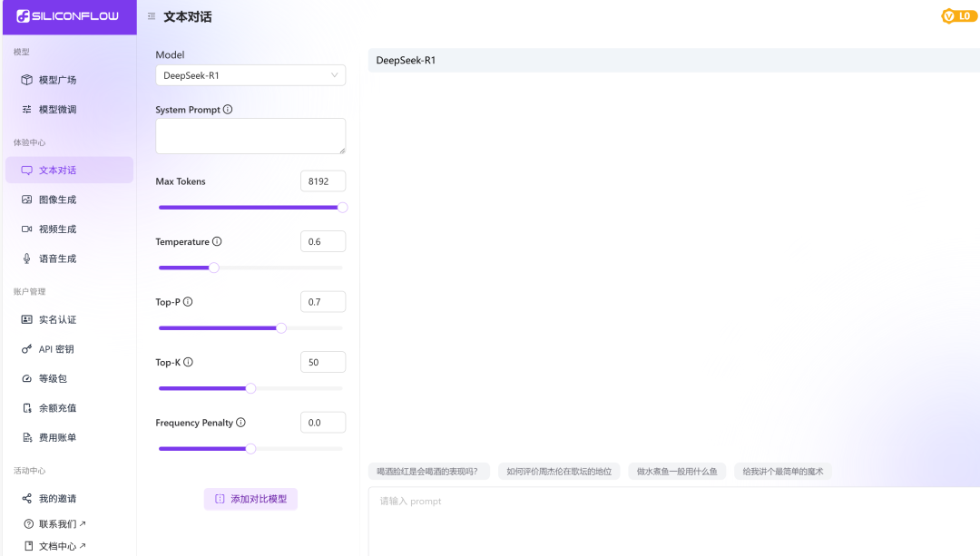Collapse sidebar using the menu fold icon
980x556 pixels.
[x=152, y=16]
